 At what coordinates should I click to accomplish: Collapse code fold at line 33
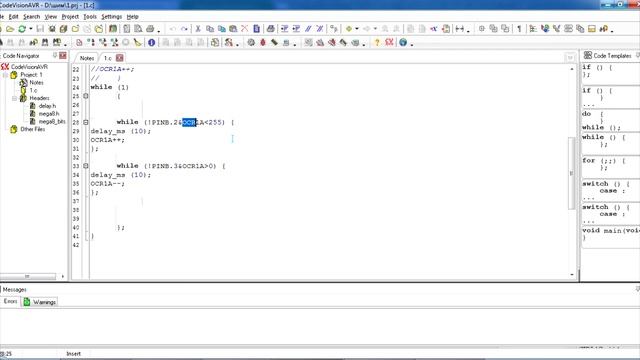point(86,166)
